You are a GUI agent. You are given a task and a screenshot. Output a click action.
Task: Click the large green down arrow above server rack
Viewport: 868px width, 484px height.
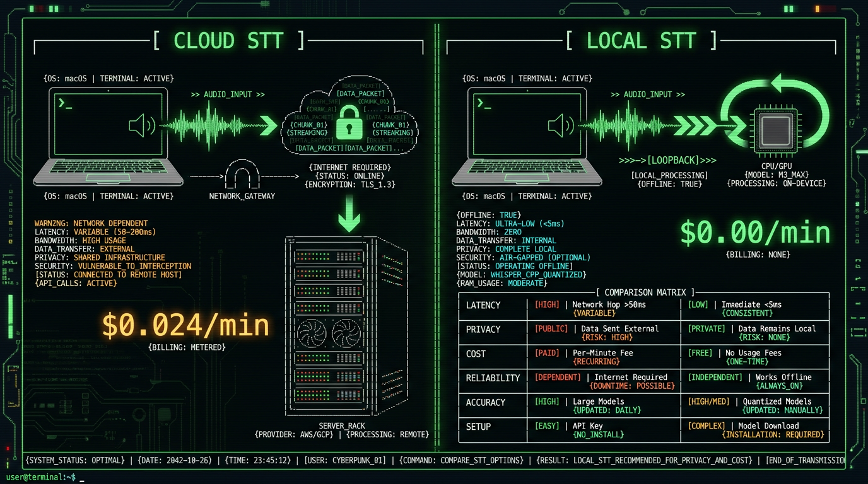[349, 214]
